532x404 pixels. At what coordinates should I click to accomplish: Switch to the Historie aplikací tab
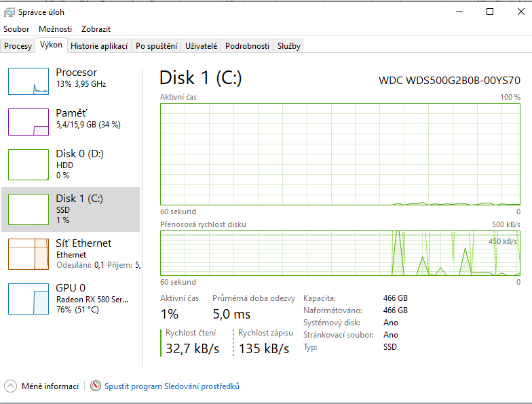click(x=99, y=46)
